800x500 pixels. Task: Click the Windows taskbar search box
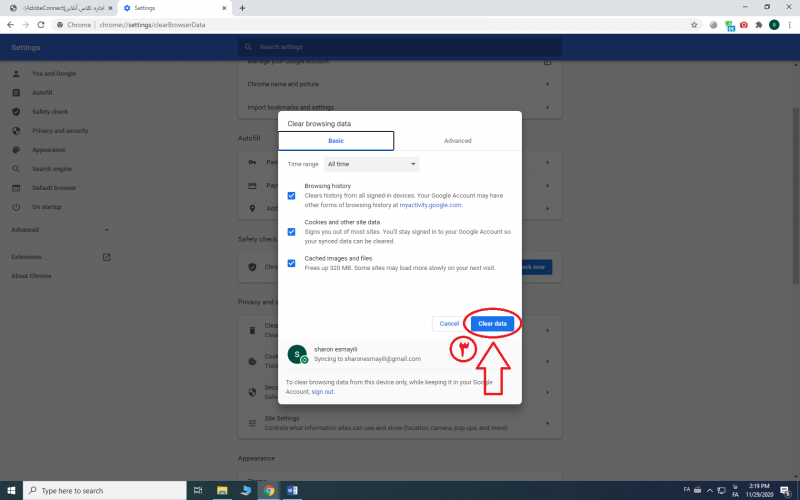coord(105,491)
